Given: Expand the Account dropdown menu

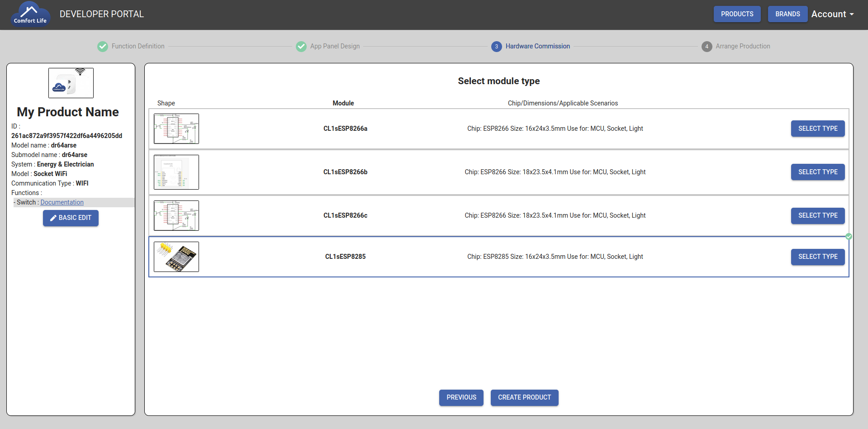Looking at the screenshot, I should (832, 14).
